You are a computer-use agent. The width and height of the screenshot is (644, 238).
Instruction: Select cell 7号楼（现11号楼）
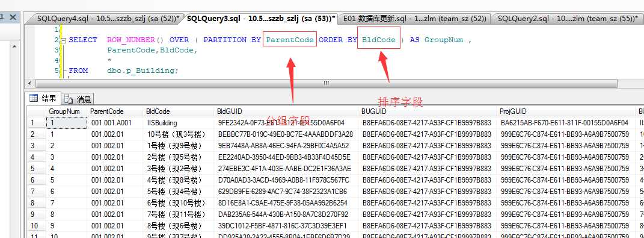tap(179, 215)
